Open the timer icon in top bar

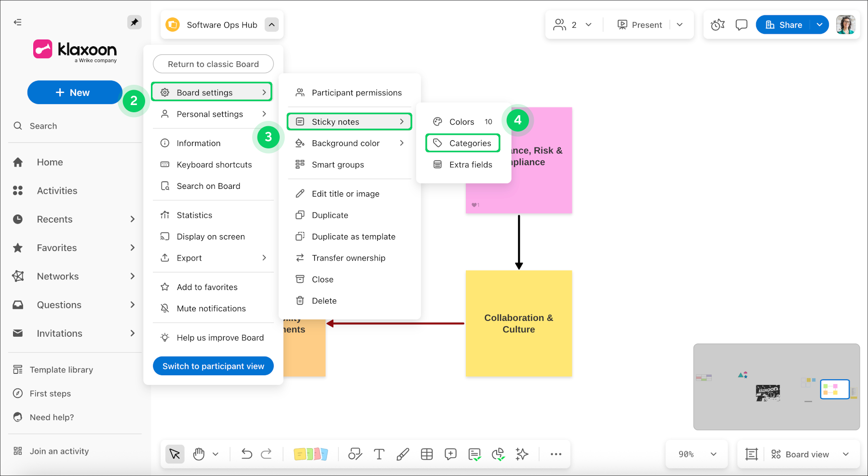coord(718,25)
